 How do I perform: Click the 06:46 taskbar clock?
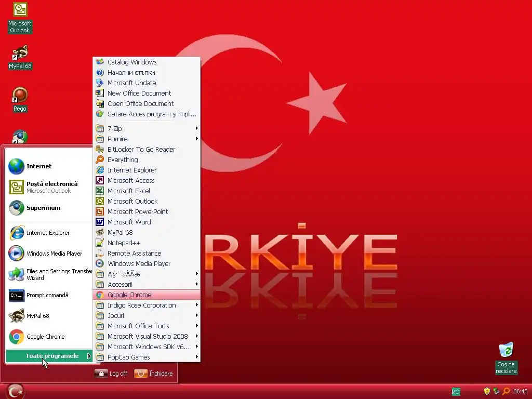pos(520,391)
